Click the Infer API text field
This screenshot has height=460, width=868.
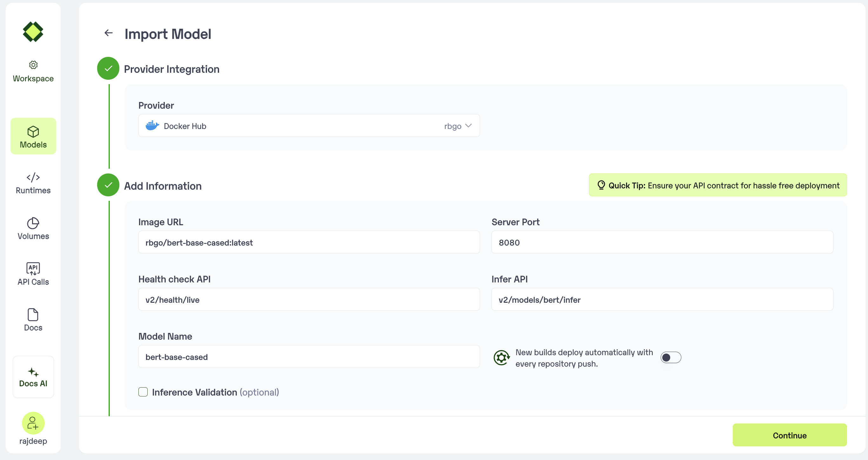click(x=662, y=300)
